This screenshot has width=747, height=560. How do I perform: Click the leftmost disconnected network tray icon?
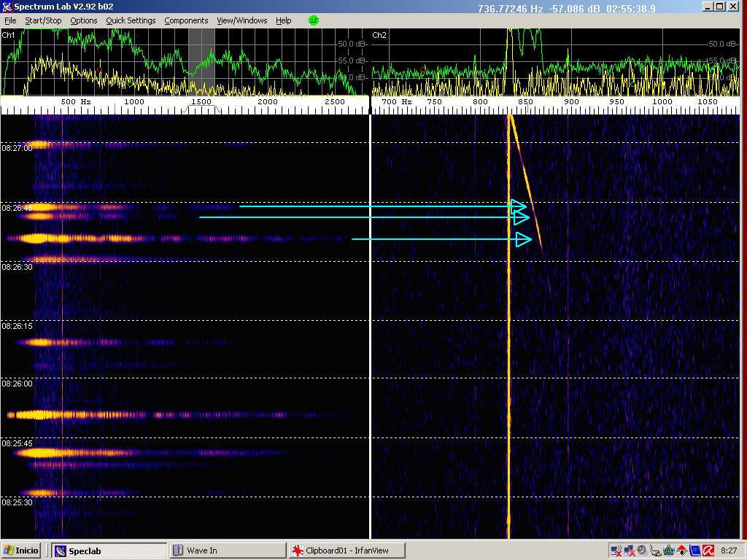[x=616, y=551]
